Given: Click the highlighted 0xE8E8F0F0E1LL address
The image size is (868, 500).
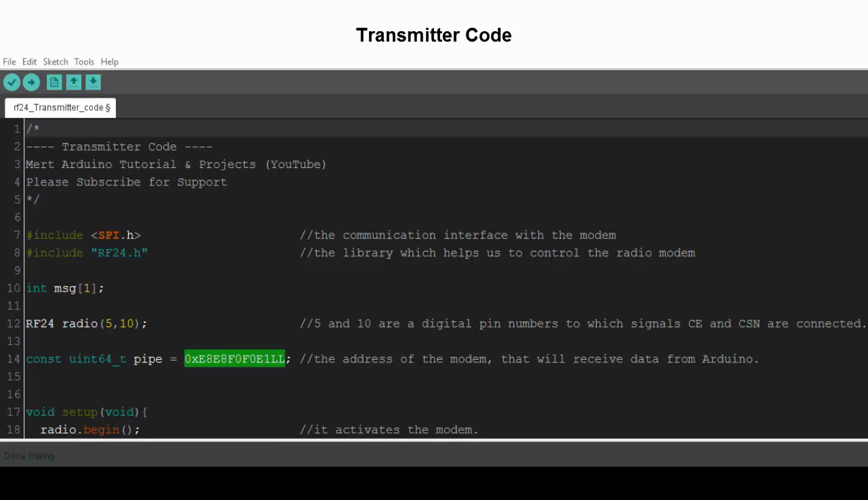Looking at the screenshot, I should [235, 359].
